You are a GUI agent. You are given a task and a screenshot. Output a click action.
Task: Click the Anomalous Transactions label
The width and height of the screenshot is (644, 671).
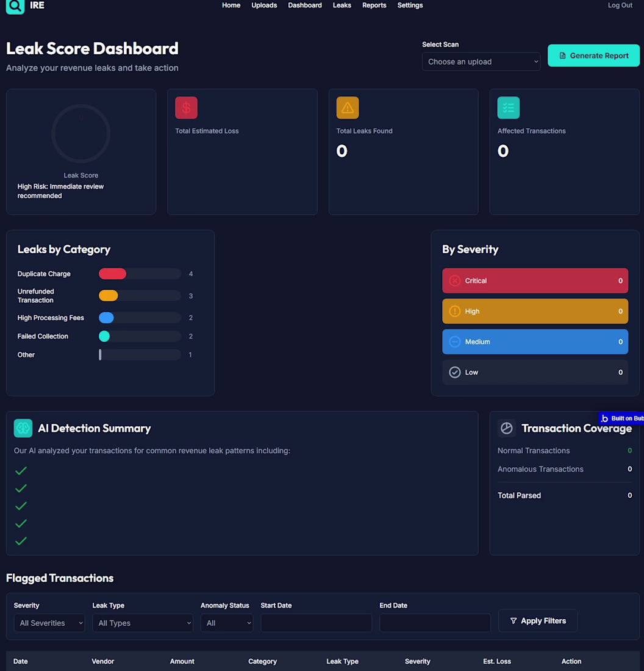(540, 469)
